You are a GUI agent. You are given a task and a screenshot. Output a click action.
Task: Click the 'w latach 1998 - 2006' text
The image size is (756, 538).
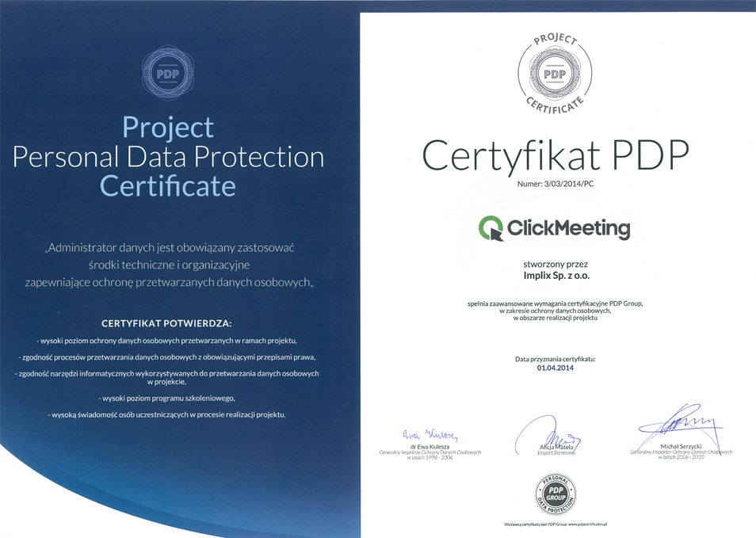click(430, 457)
